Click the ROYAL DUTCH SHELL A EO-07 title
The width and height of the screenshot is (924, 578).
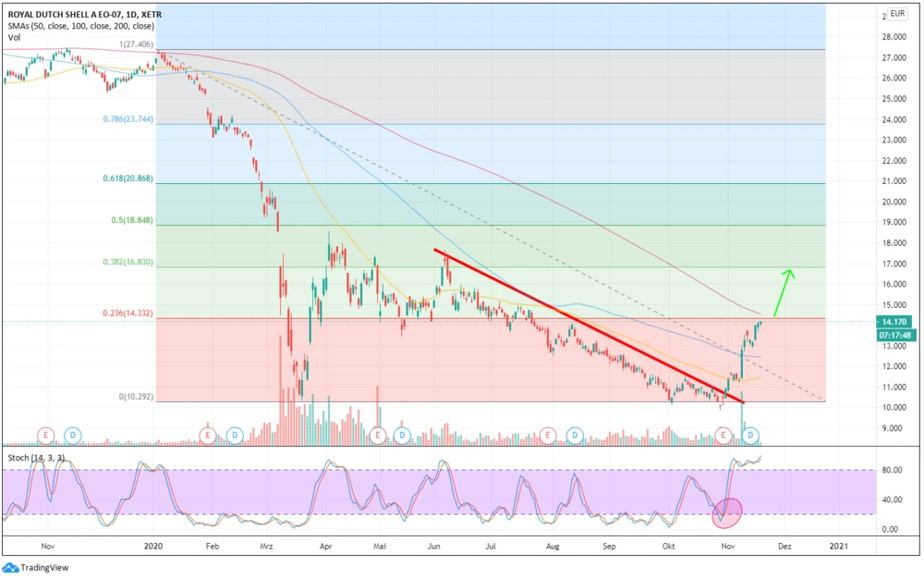[84, 14]
